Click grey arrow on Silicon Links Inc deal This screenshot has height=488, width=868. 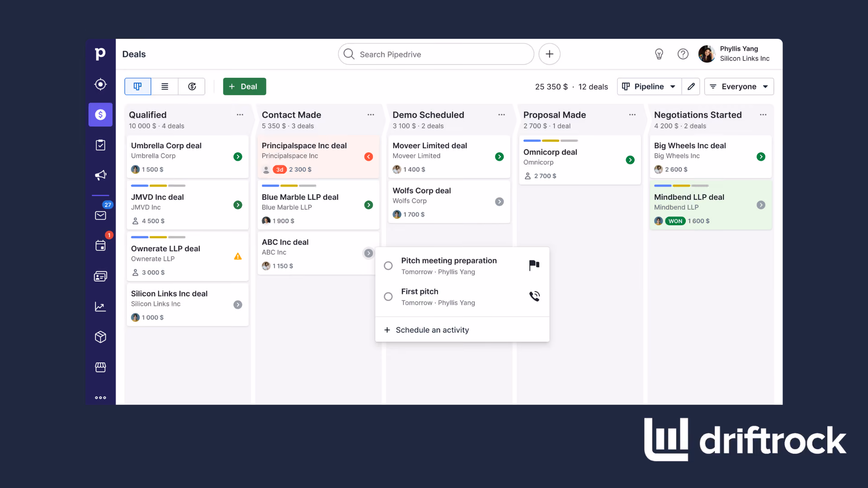tap(238, 305)
